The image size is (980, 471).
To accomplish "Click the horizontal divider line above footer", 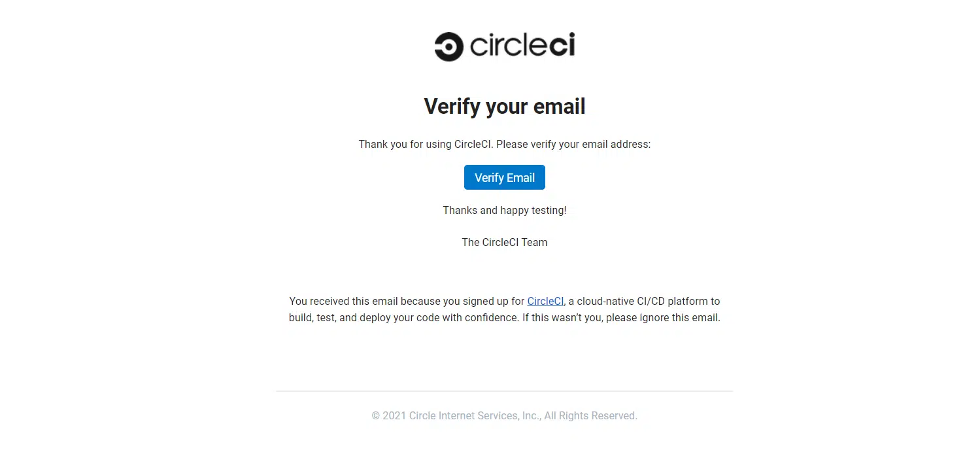I will tap(505, 391).
